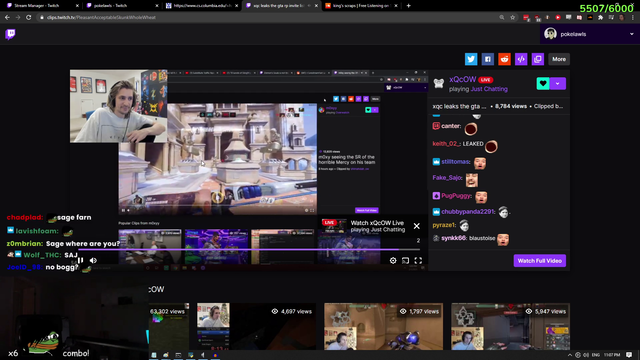Copy the clip link icon

coord(538,59)
